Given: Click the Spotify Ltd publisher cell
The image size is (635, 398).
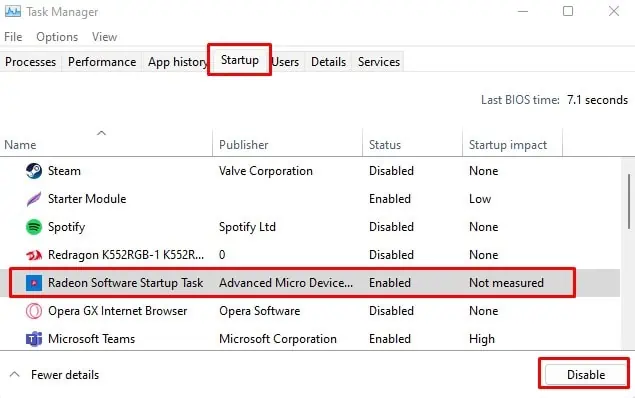Looking at the screenshot, I should click(x=247, y=227).
